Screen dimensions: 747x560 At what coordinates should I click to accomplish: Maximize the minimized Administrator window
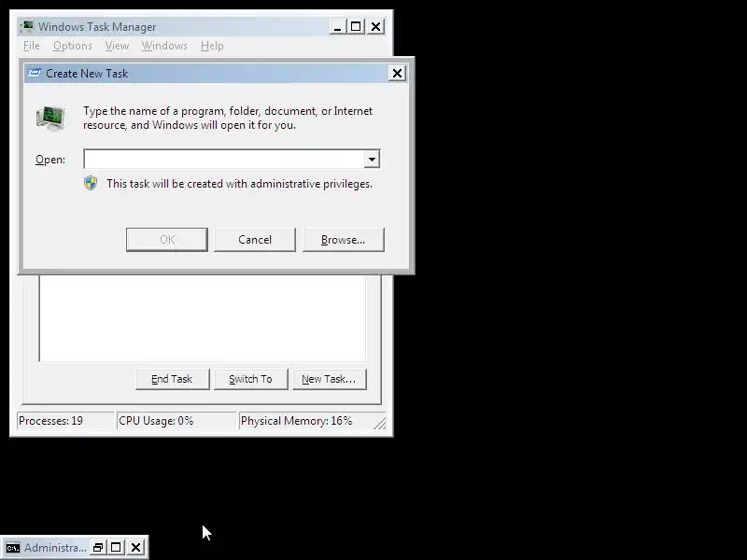[116, 548]
